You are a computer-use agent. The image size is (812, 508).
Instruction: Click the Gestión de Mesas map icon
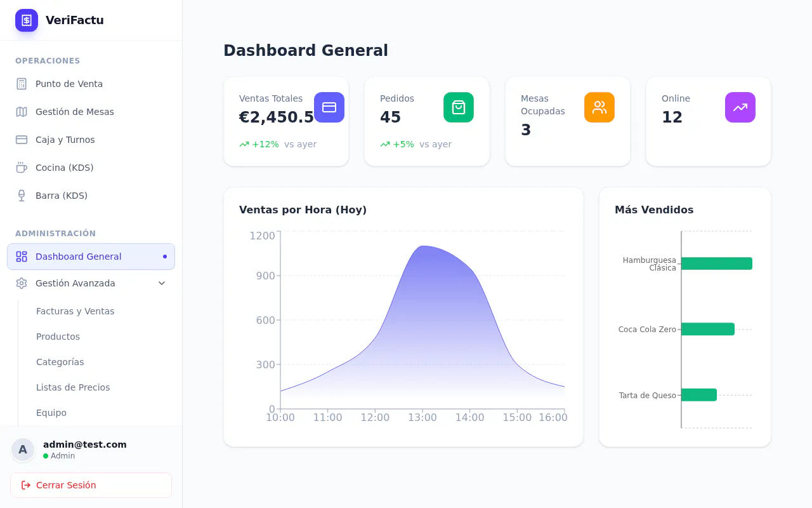pos(22,112)
